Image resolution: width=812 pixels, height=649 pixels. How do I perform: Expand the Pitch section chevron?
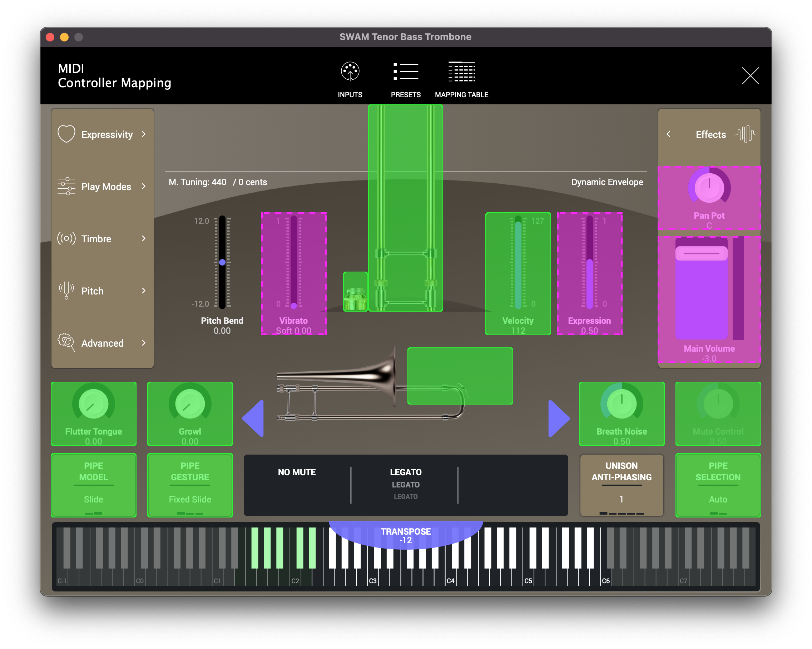(143, 291)
